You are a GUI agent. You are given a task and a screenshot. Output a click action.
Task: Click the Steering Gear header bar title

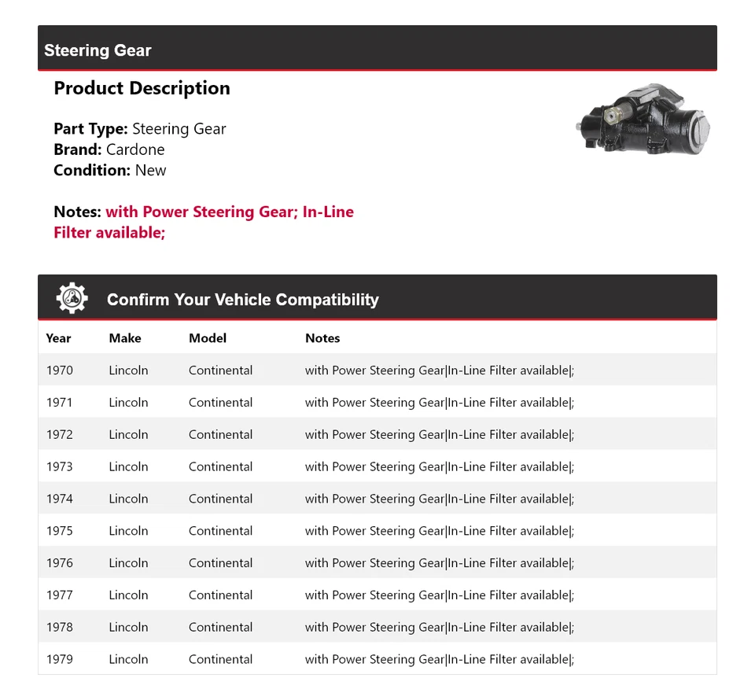click(x=98, y=50)
